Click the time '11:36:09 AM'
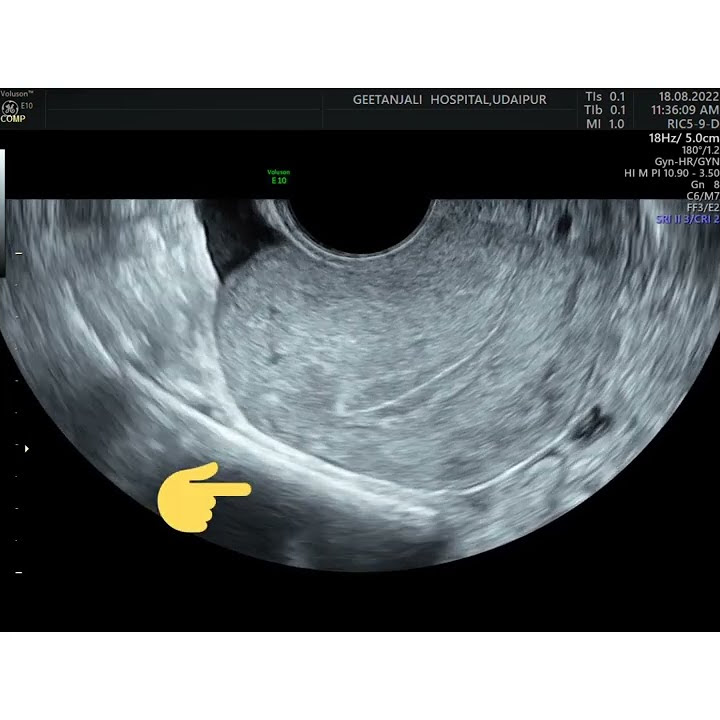The height and width of the screenshot is (720, 720). click(x=685, y=110)
